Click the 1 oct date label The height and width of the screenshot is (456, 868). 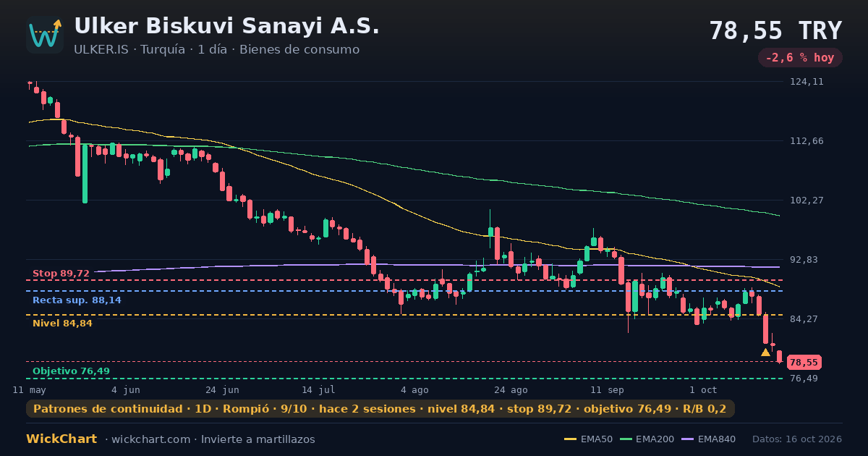tap(703, 389)
